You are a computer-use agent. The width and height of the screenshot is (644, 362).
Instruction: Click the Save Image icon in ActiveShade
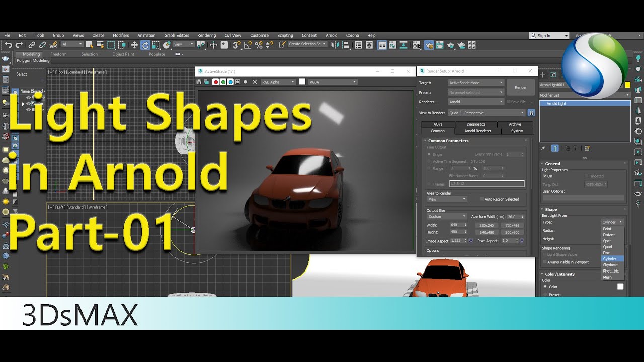pos(199,82)
